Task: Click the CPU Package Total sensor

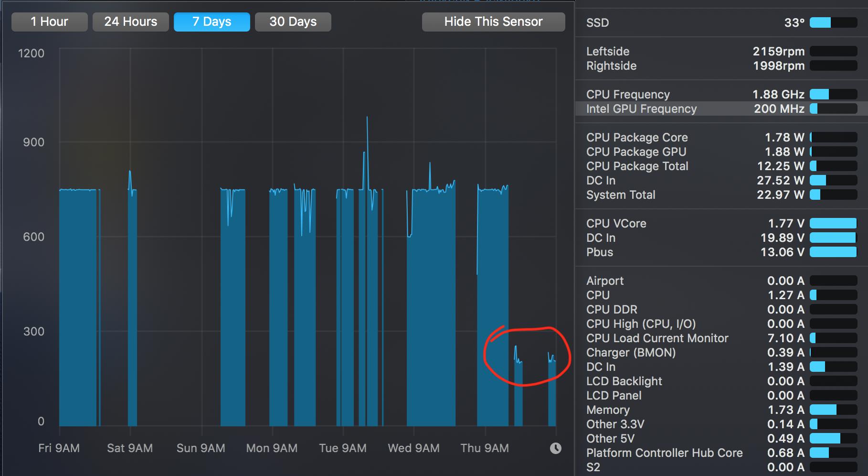Action: pyautogui.click(x=721, y=166)
